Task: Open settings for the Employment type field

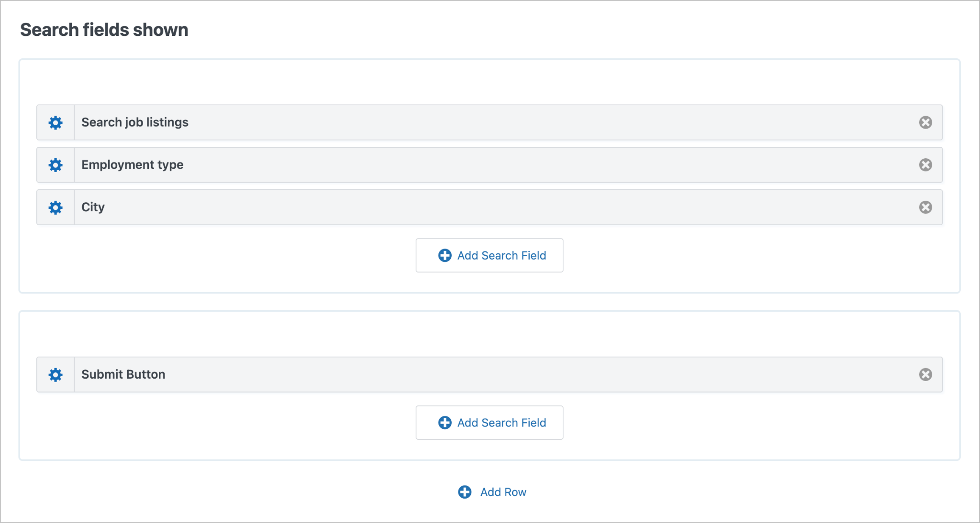Action: coord(55,164)
